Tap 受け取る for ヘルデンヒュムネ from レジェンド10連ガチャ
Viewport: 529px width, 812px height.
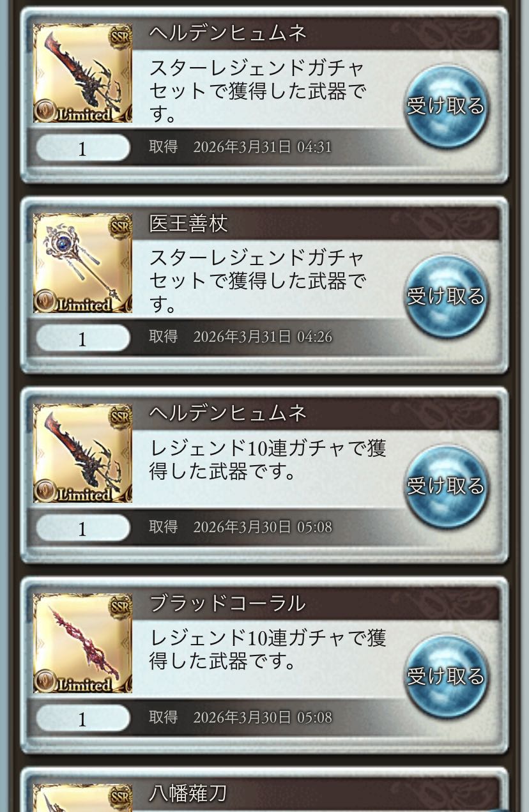tap(446, 486)
